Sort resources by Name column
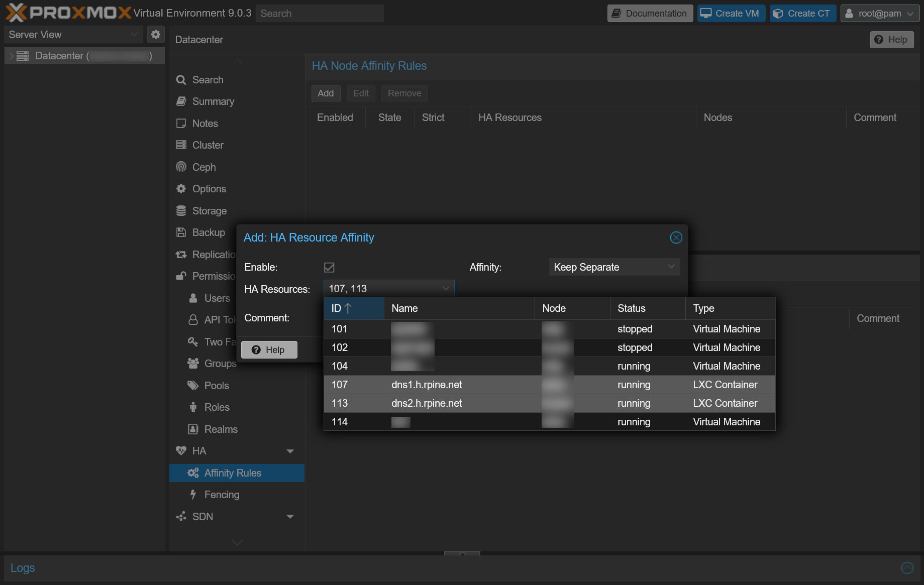The height and width of the screenshot is (585, 924). coord(459,308)
